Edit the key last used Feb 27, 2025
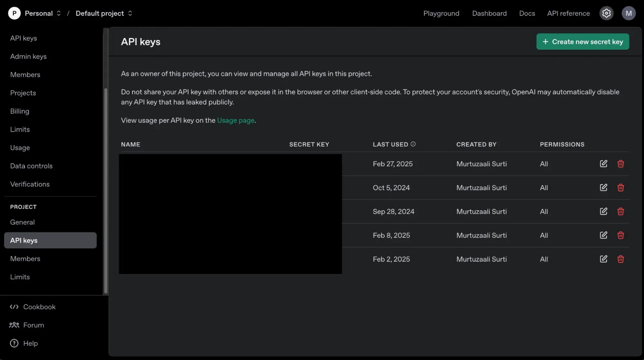Image resolution: width=644 pixels, height=360 pixels. coord(603,164)
